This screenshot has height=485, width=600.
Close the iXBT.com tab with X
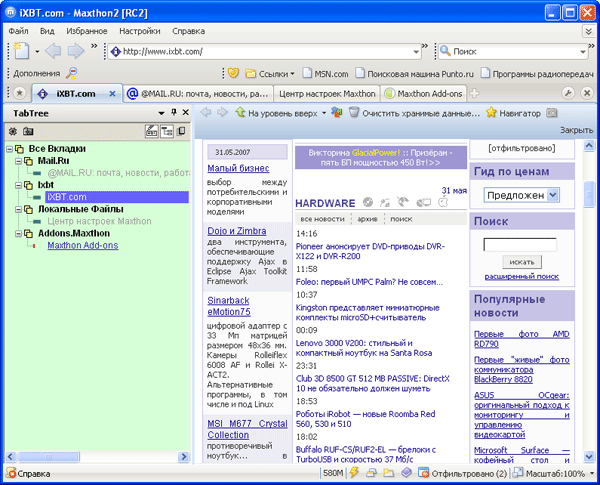click(x=112, y=93)
